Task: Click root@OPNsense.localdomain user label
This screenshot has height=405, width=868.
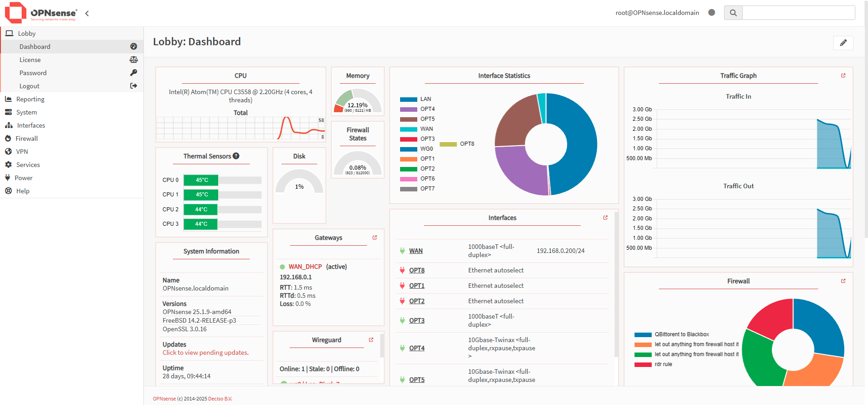Action: 657,13
